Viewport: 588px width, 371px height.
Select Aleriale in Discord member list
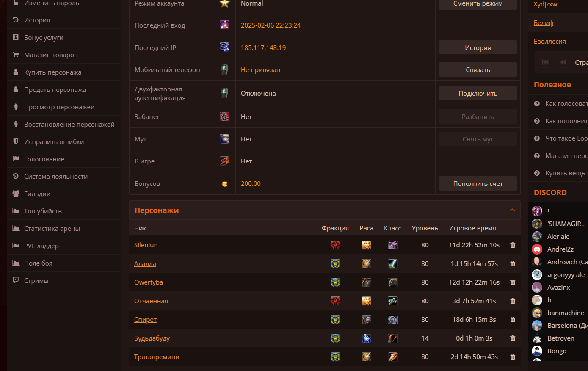(x=558, y=237)
